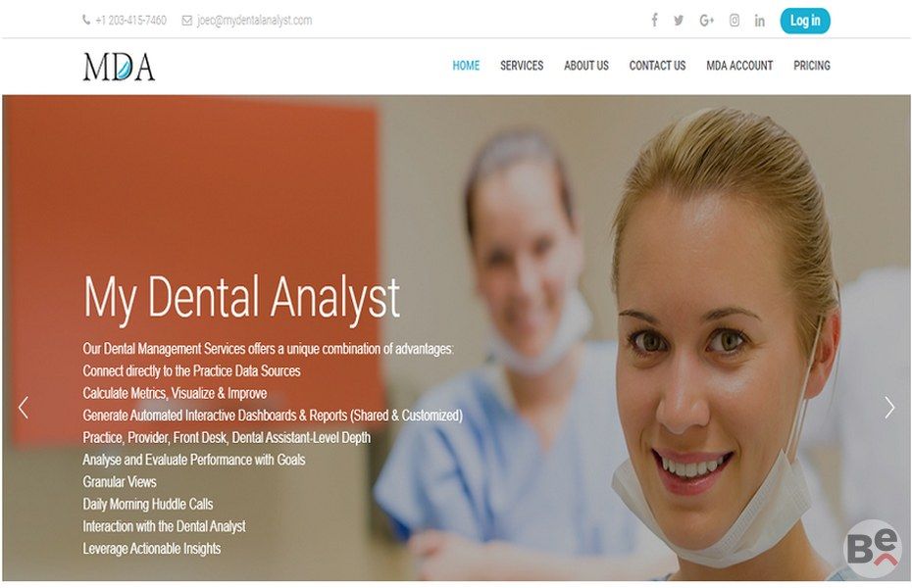Screen dimensions: 912x588
Task: Go to previous slide with left arrow
Action: click(x=24, y=408)
